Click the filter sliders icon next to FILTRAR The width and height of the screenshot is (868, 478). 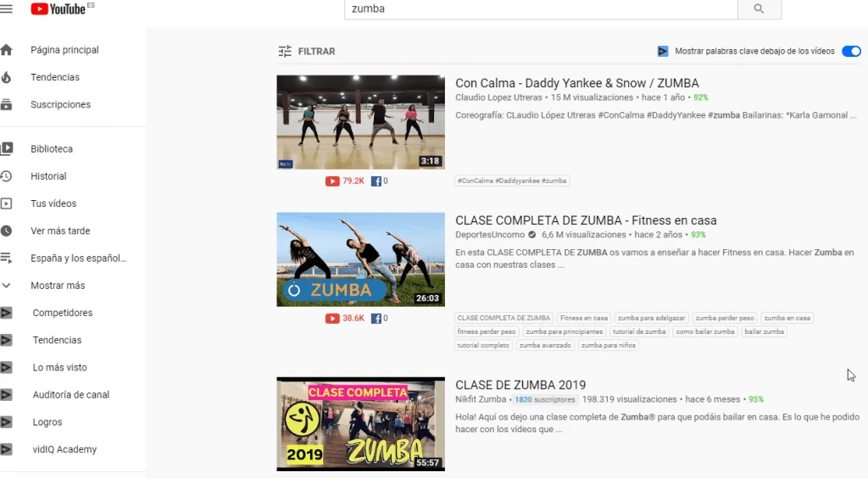point(285,52)
